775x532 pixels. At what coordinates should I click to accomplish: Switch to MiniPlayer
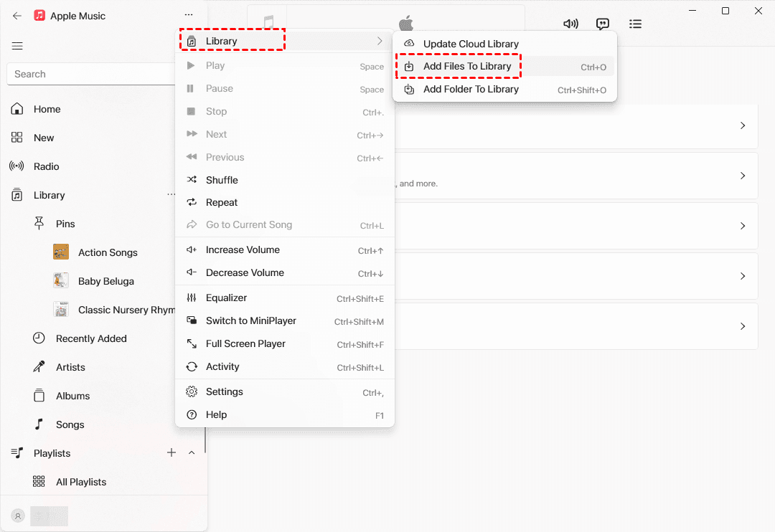coord(285,321)
